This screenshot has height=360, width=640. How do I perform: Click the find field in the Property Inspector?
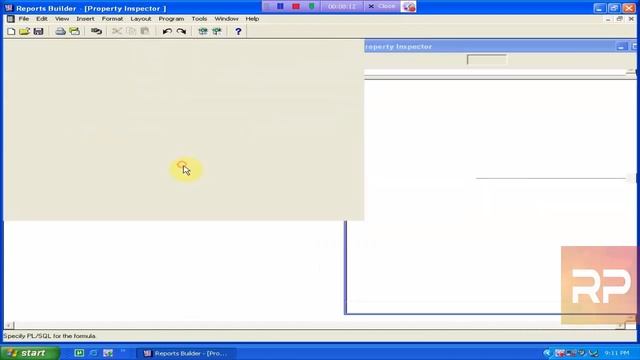[x=487, y=60]
